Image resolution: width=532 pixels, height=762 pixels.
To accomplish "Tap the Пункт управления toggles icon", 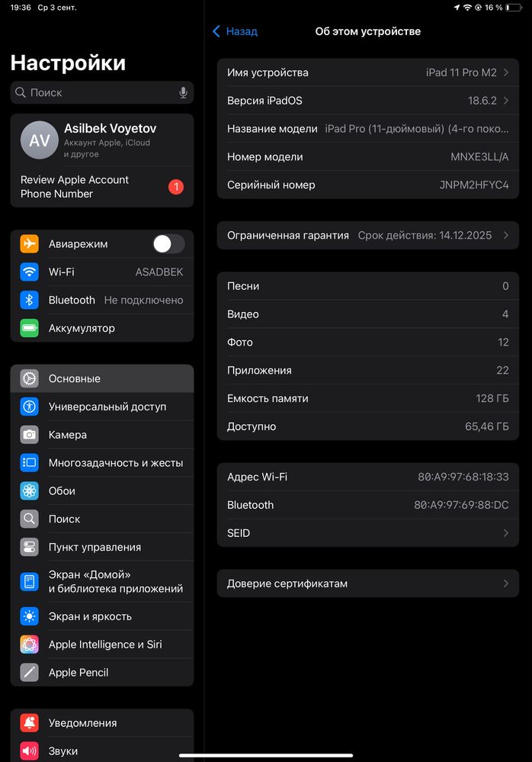I will (29, 547).
